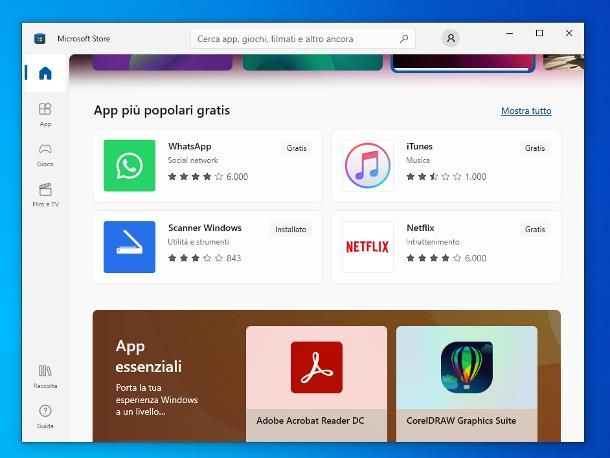Click the Gratis button for WhatsApp
Screen dimensions: 610x458
(296, 148)
